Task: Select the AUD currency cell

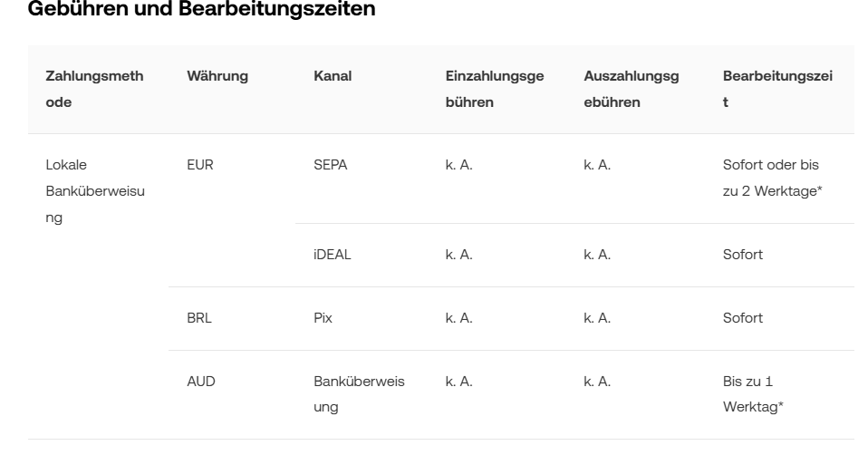Action: click(x=201, y=382)
